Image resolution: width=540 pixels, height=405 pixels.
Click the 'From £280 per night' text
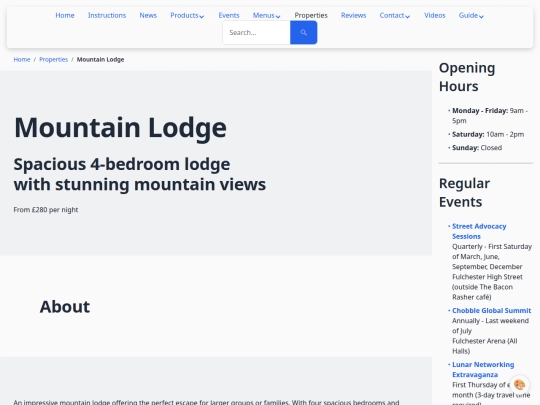click(x=46, y=210)
